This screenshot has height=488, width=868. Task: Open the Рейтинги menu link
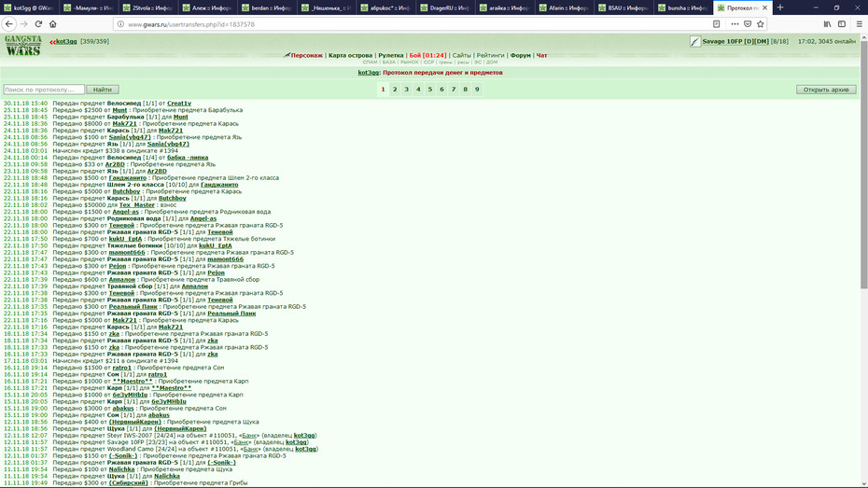(490, 55)
